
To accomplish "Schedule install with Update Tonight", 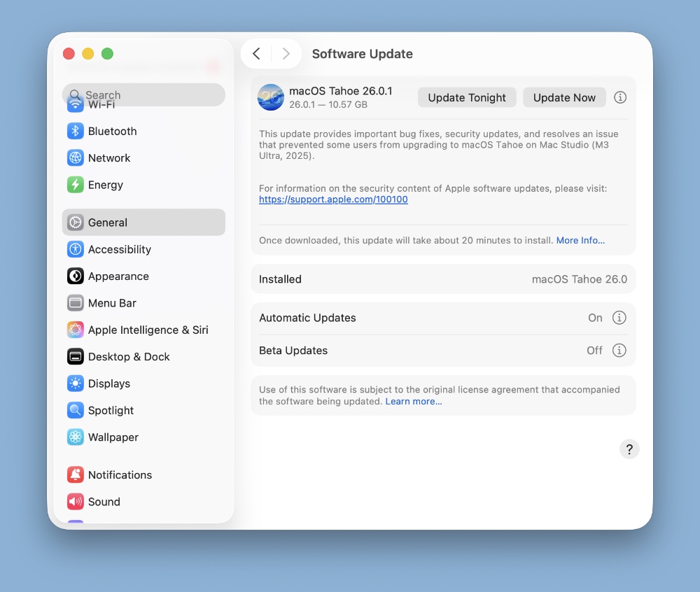I will coord(467,98).
